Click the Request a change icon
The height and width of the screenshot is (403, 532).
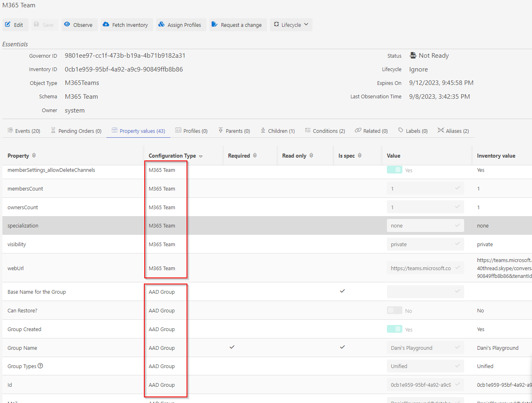pos(215,24)
